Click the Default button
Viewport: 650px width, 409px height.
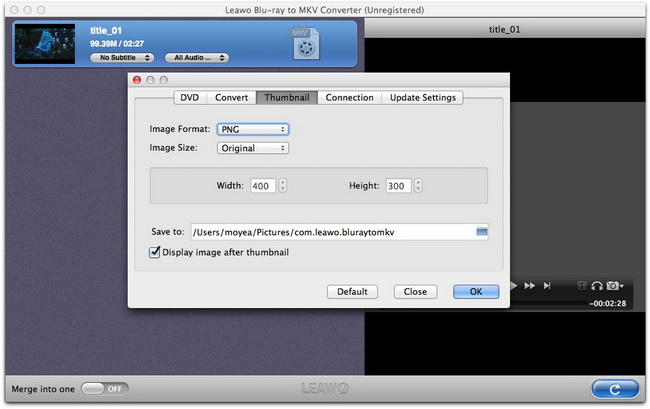(352, 292)
